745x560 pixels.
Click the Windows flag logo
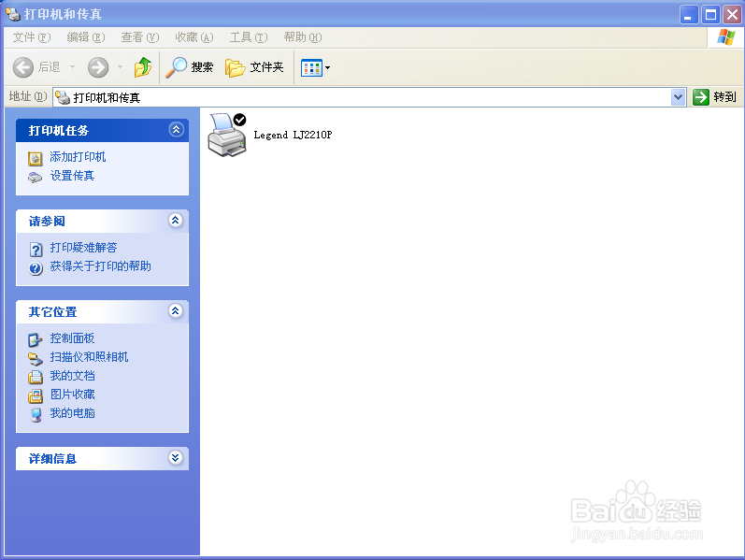tap(726, 37)
